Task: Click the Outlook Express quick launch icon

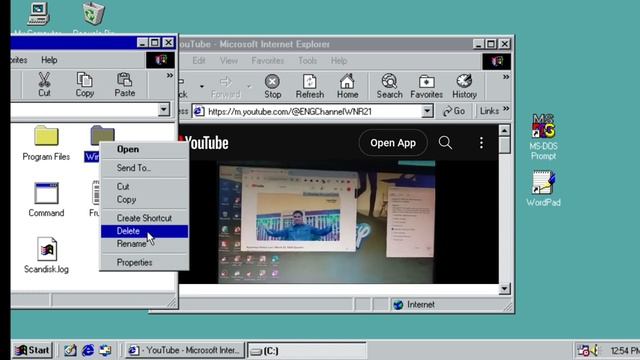Action: 105,350
